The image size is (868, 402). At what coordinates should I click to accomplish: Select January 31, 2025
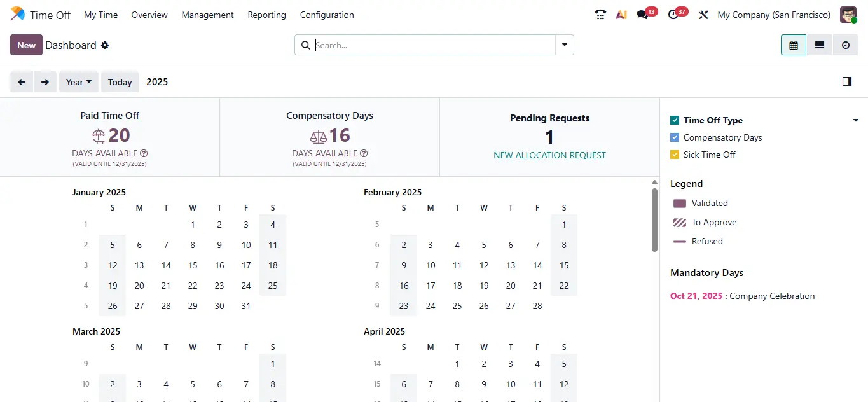click(x=246, y=306)
